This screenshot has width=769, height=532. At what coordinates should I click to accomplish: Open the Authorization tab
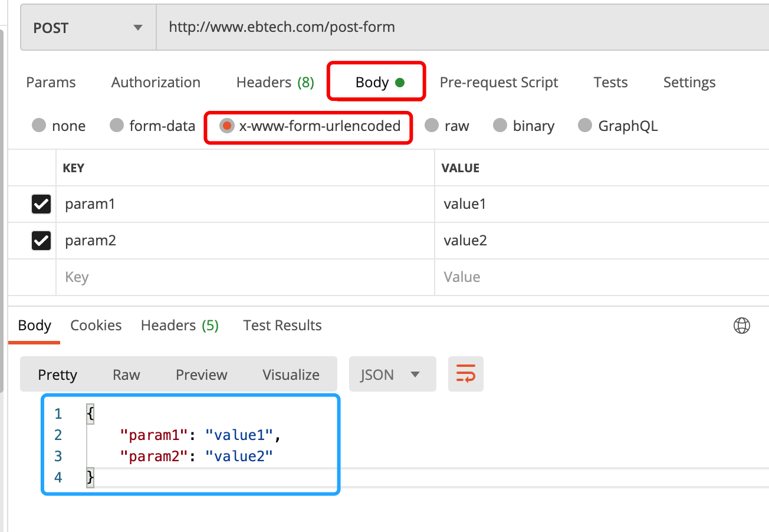click(156, 83)
